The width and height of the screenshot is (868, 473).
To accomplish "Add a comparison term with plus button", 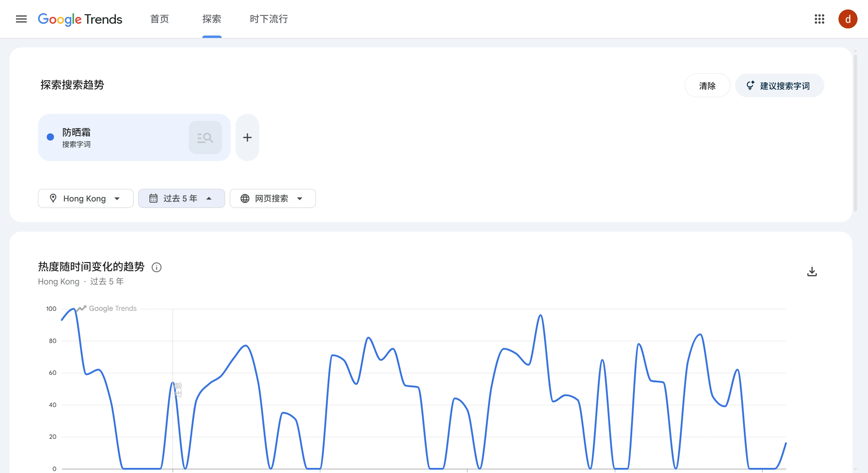I will (247, 137).
